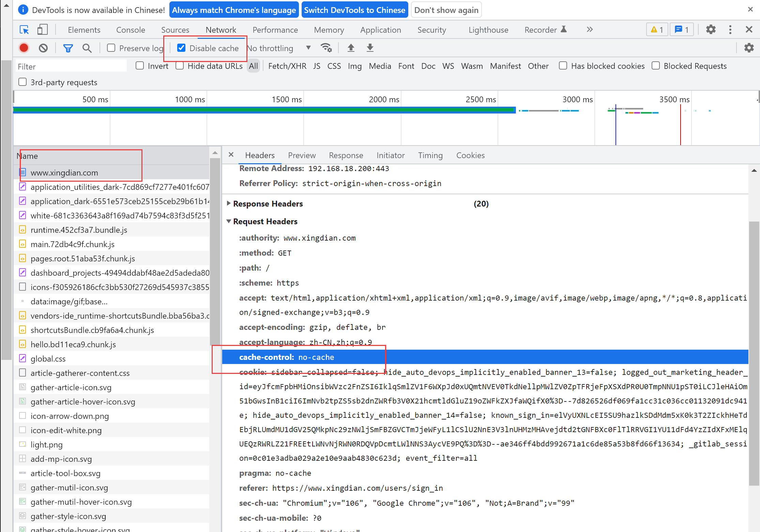Switch to the Console tab

click(131, 30)
